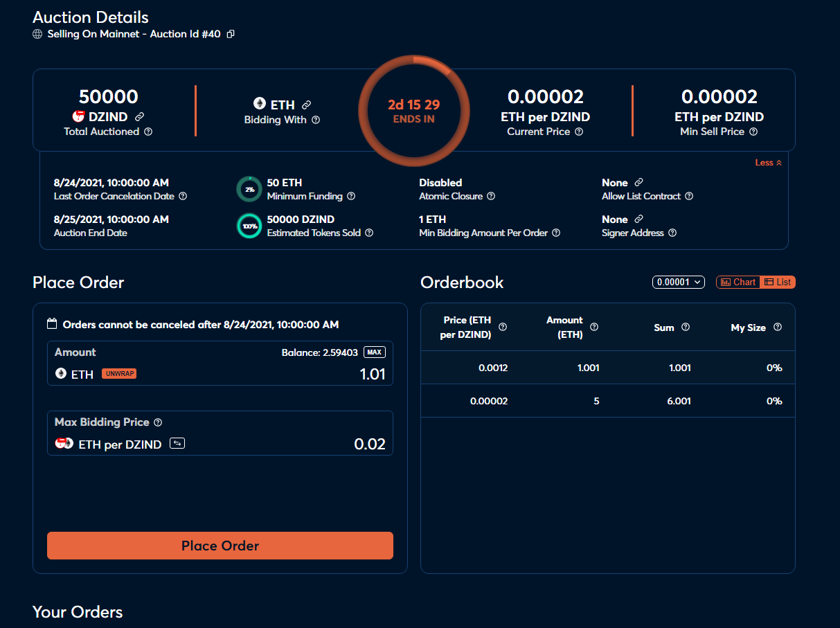Show help for Last Order Cancelation Date

183,196
